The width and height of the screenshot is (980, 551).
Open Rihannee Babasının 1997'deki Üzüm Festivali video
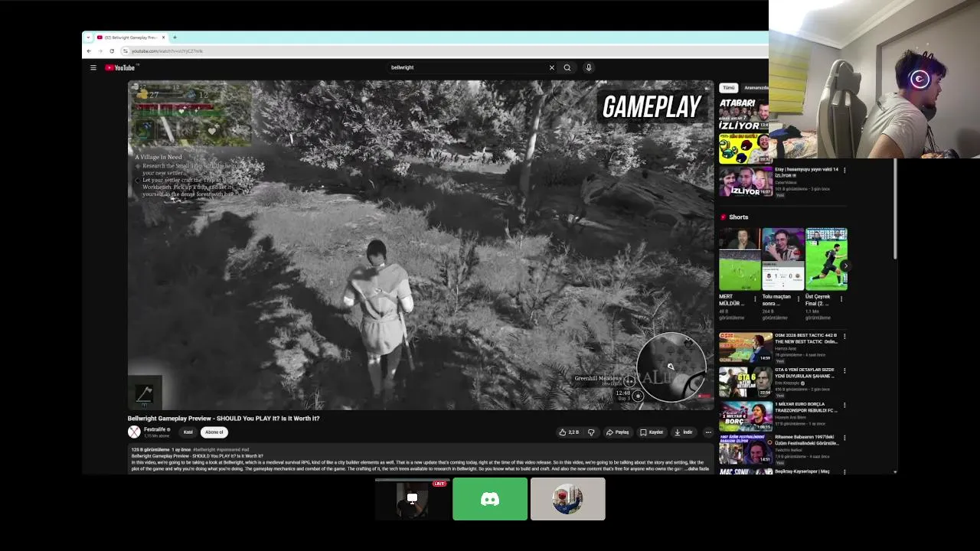(x=805, y=441)
